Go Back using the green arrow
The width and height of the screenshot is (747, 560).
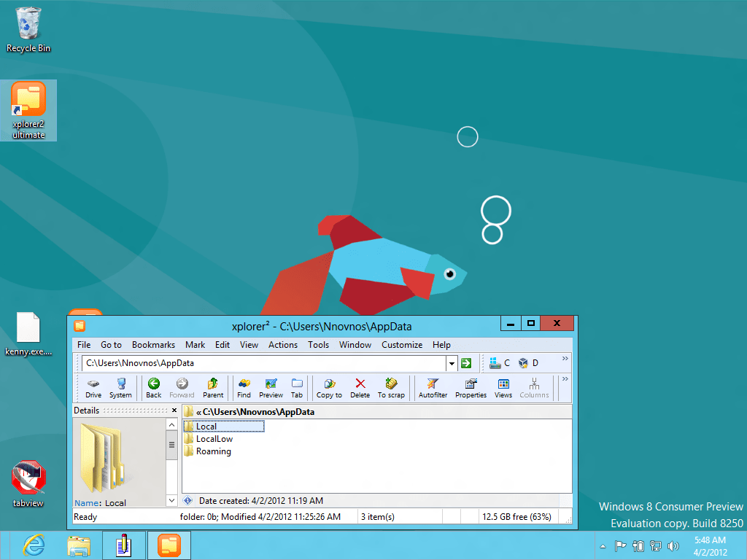coord(153,388)
